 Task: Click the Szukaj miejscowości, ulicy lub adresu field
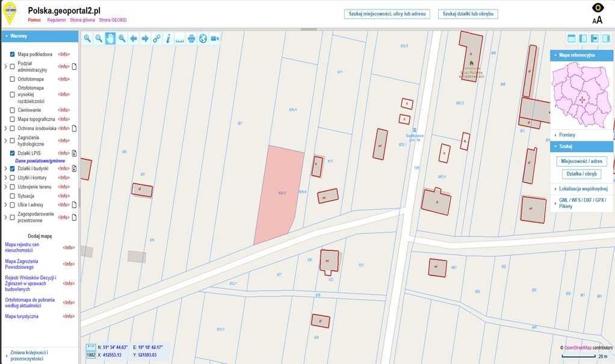tap(387, 14)
